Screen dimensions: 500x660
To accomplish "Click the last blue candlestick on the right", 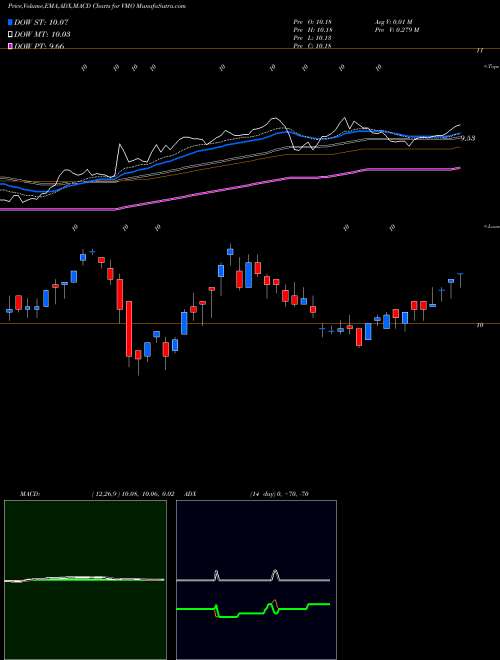I will (x=461, y=280).
